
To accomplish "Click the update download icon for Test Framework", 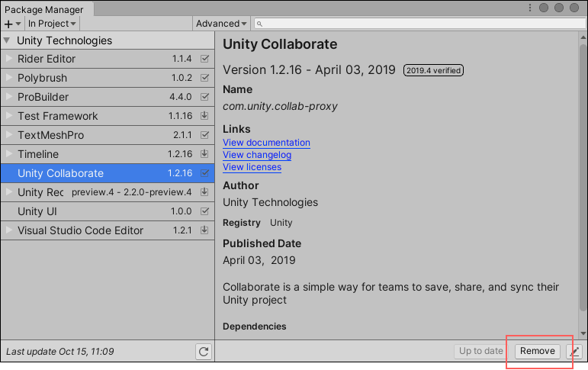I will pyautogui.click(x=204, y=116).
